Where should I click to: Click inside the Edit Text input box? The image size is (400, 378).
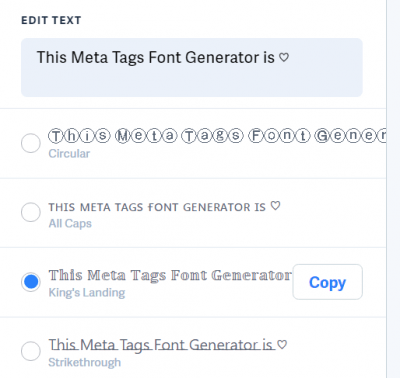192,67
